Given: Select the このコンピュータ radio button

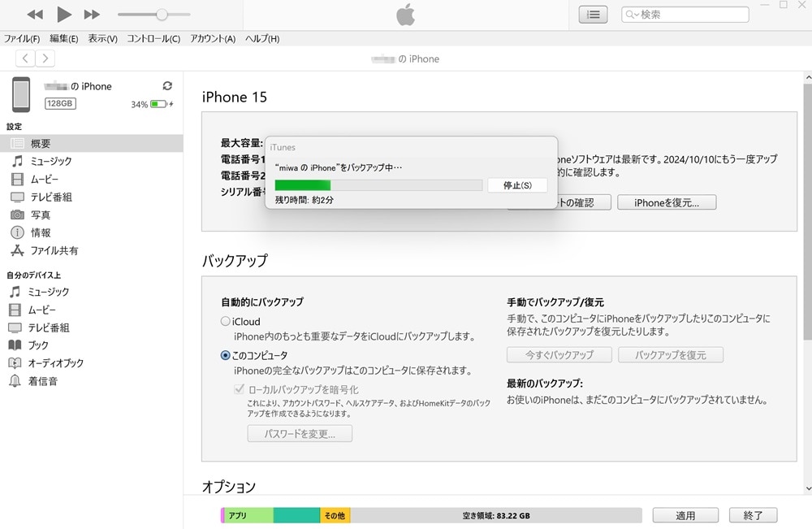Looking at the screenshot, I should pyautogui.click(x=226, y=356).
